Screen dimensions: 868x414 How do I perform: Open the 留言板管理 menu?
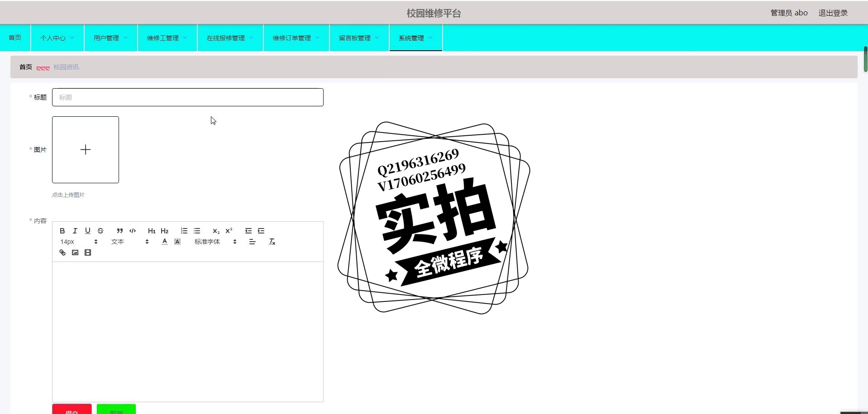coord(359,38)
